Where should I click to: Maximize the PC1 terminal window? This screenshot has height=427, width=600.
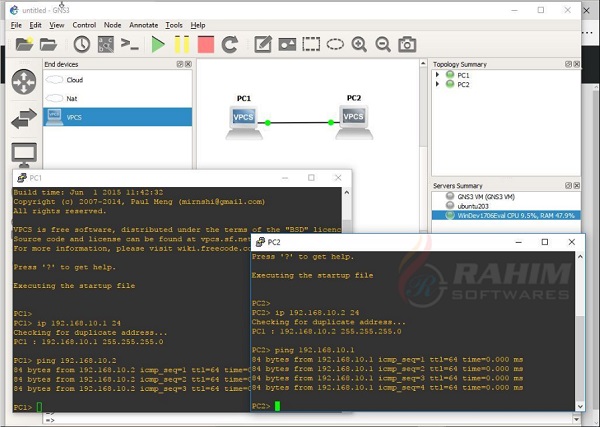tap(311, 178)
